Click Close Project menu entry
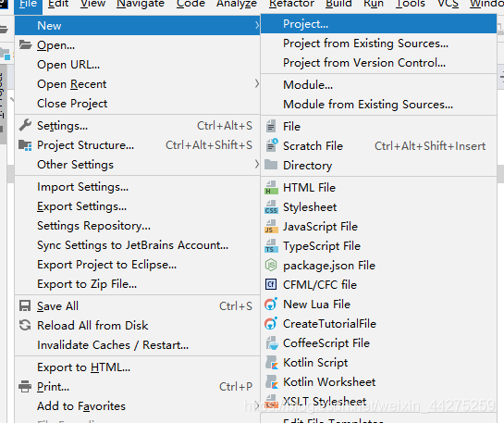The image size is (504, 423). pyautogui.click(x=137, y=104)
